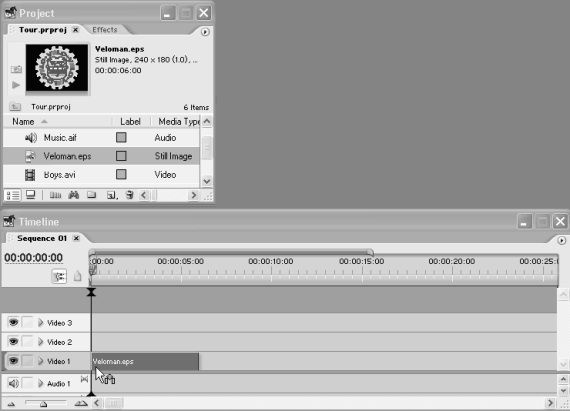Expand the Video 1 track triangle
The image size is (570, 411).
[x=41, y=361]
